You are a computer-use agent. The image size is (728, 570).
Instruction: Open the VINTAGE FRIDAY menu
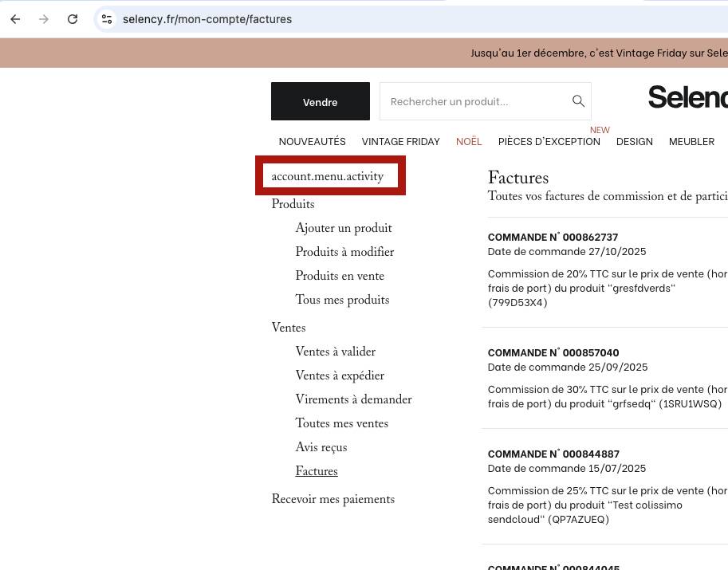tap(400, 141)
